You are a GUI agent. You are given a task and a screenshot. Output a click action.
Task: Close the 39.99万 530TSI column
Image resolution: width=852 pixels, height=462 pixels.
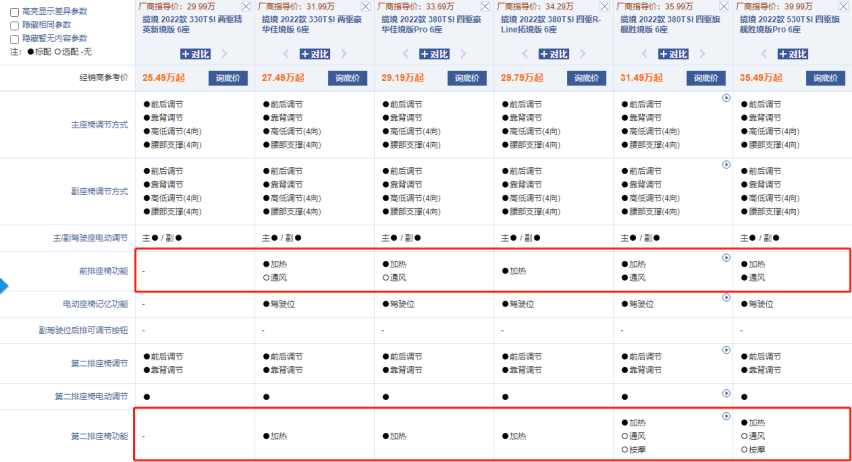[844, 7]
